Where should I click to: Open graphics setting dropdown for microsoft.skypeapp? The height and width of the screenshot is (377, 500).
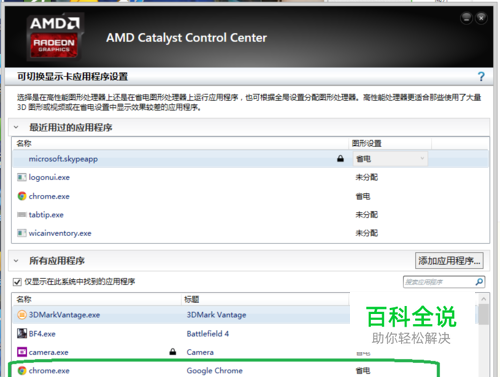390,159
